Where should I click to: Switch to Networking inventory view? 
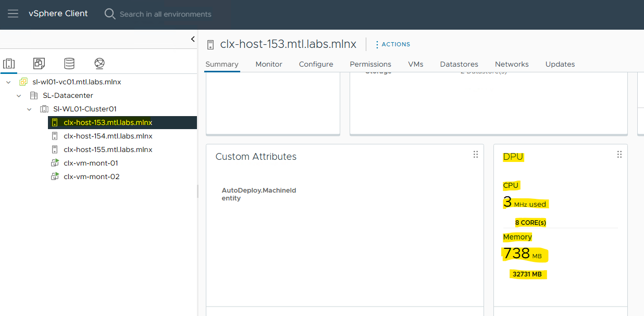point(100,64)
